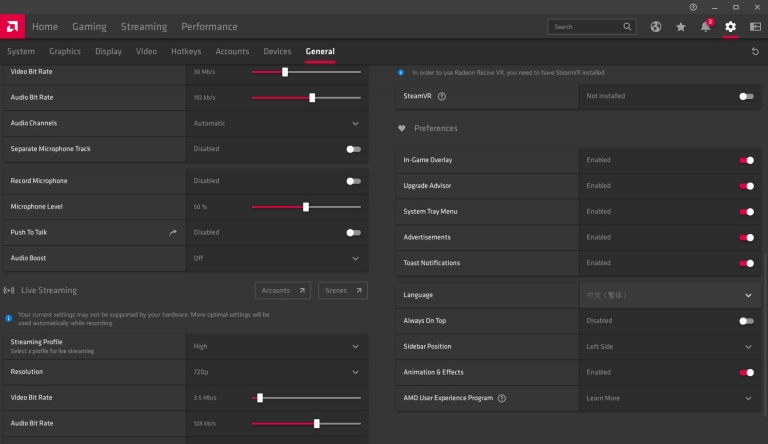This screenshot has height=444, width=768.
Task: Open Language dropdown
Action: [x=670, y=295]
